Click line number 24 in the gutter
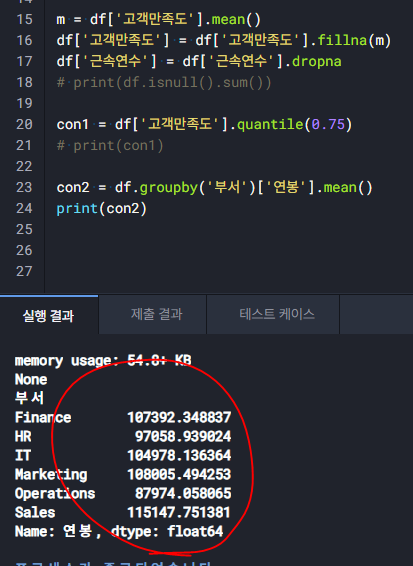Viewport: 413px width, 566px height. coord(24,208)
